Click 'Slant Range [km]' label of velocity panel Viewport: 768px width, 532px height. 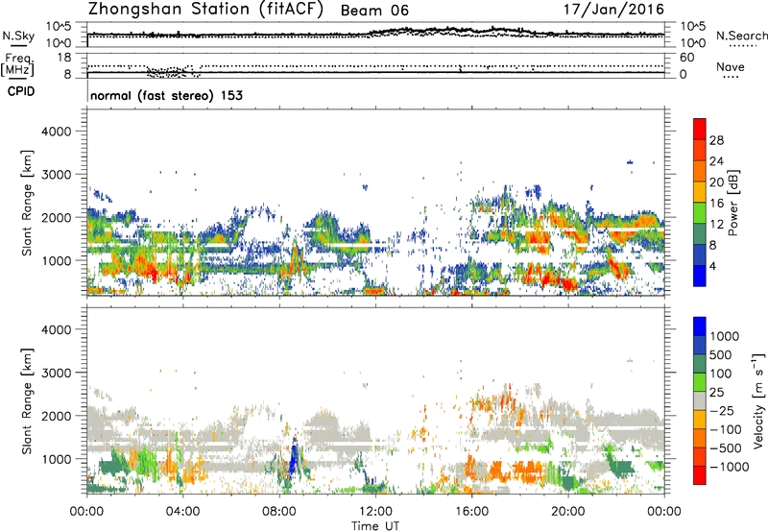point(27,401)
